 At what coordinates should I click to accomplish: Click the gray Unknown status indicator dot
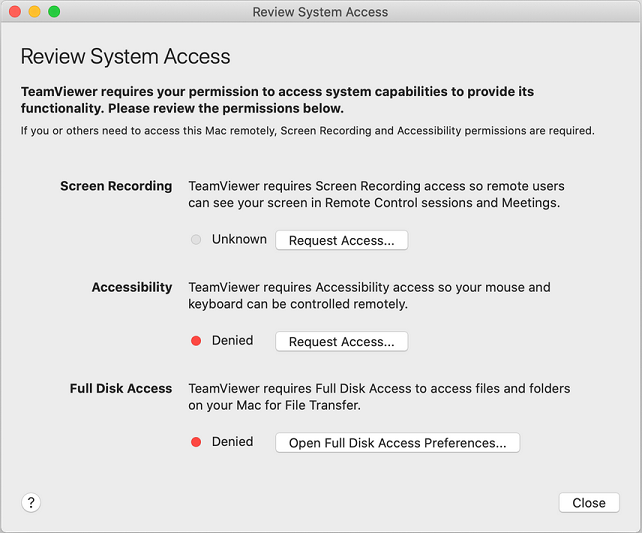(196, 240)
